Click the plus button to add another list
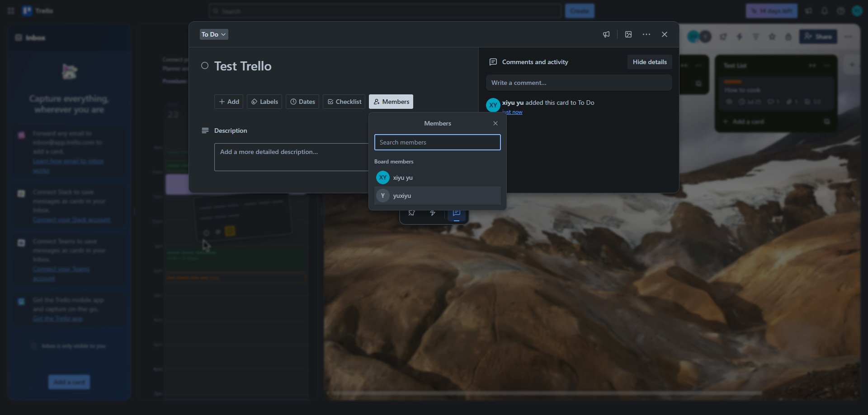The image size is (868, 415). [x=852, y=65]
